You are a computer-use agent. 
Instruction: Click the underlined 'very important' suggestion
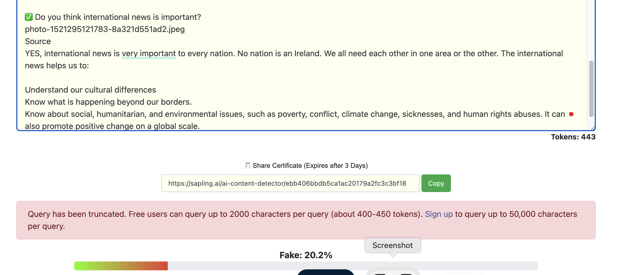click(x=149, y=53)
